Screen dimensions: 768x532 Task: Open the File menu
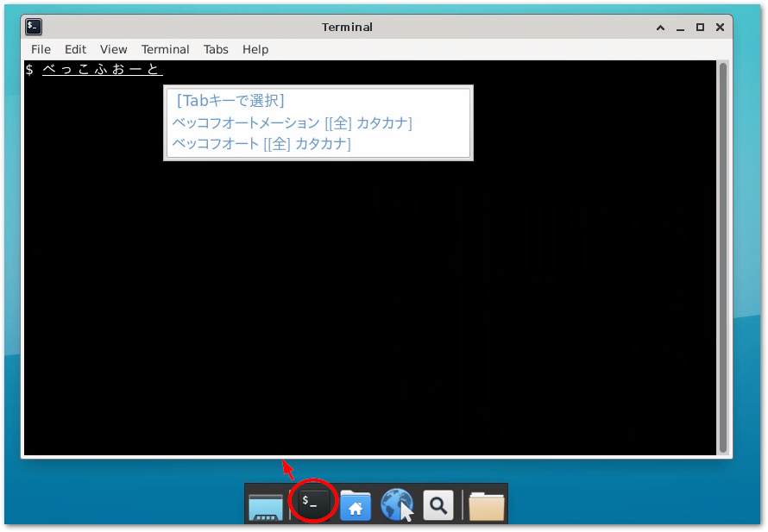click(x=41, y=49)
